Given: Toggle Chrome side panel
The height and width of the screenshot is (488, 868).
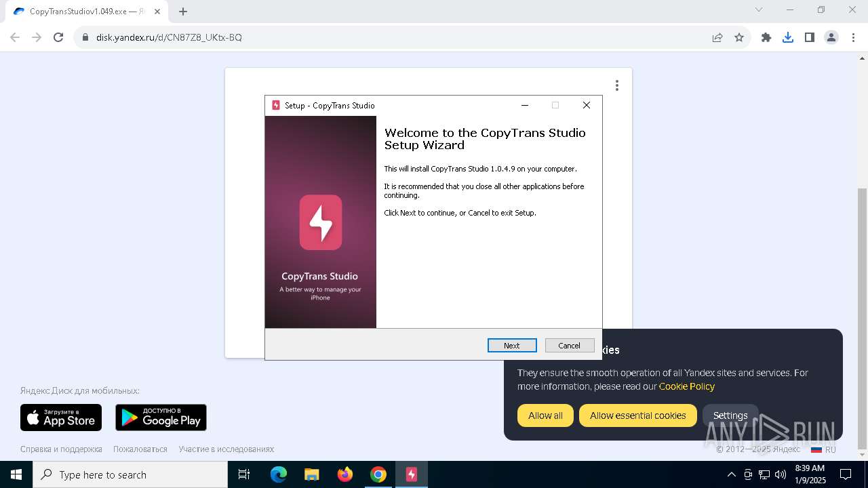Looking at the screenshot, I should [810, 37].
